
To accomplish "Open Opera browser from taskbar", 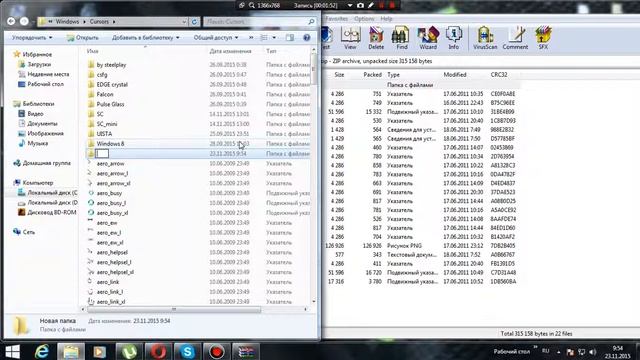I will click(158, 351).
